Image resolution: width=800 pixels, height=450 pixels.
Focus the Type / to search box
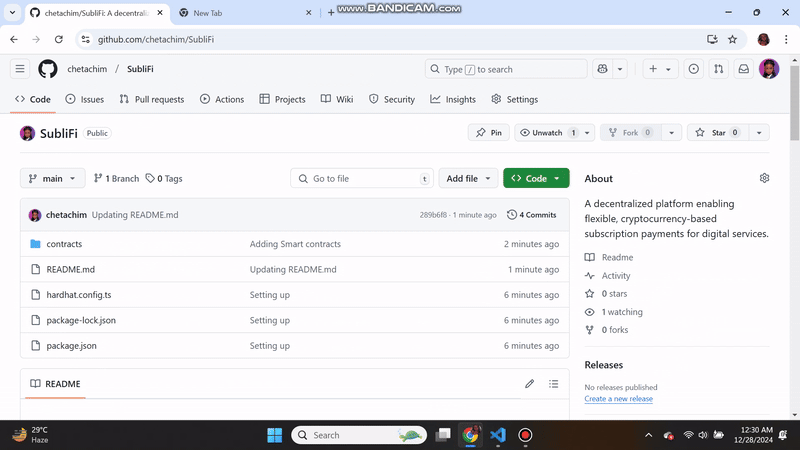pos(506,69)
